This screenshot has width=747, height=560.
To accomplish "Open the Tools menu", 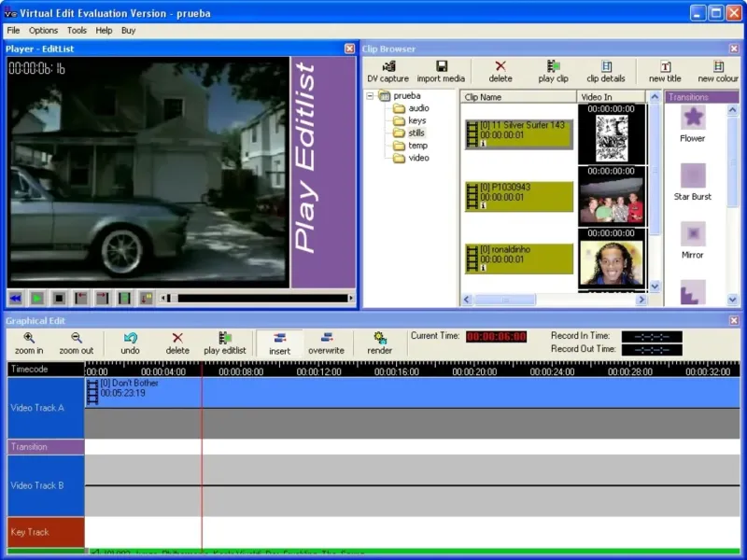I will coord(77,30).
